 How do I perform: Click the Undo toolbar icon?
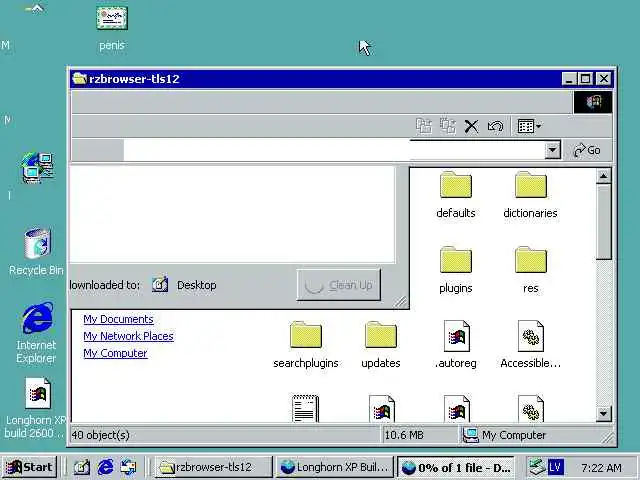[496, 127]
